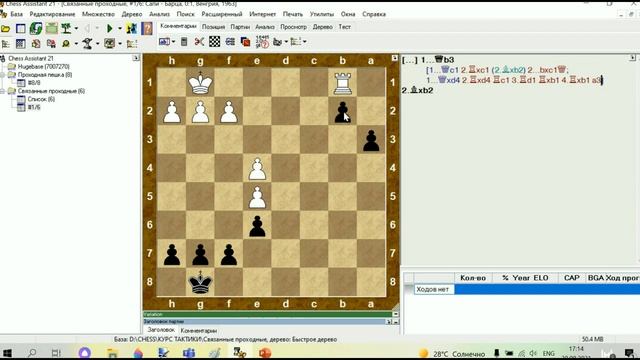640x360 pixels.
Task: Click the green tree icon in toolbar
Action: [66, 28]
